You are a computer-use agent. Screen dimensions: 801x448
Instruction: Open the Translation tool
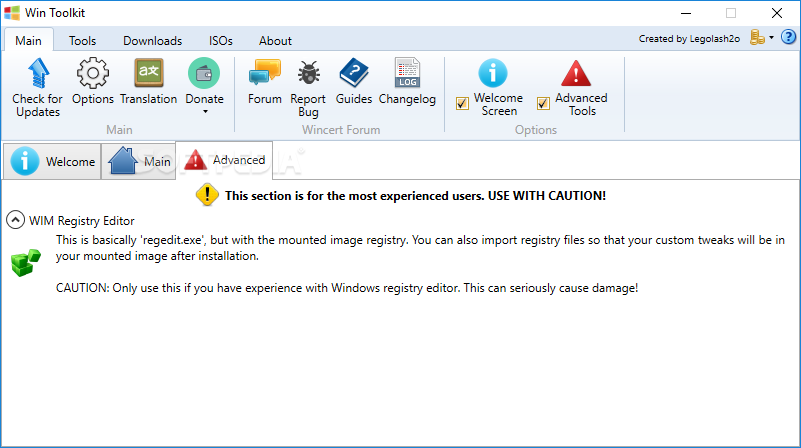coord(149,73)
